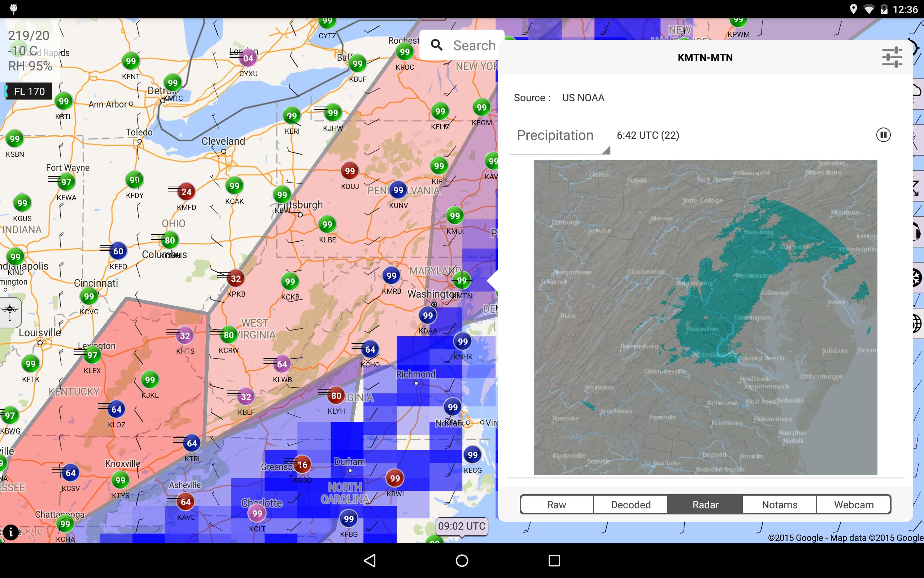Tap the 219/20 wind info box
The image size is (924, 578).
point(30,51)
